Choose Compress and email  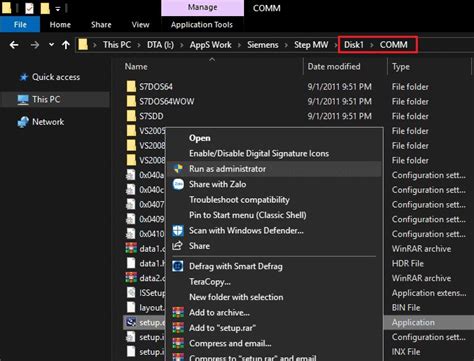[230, 343]
